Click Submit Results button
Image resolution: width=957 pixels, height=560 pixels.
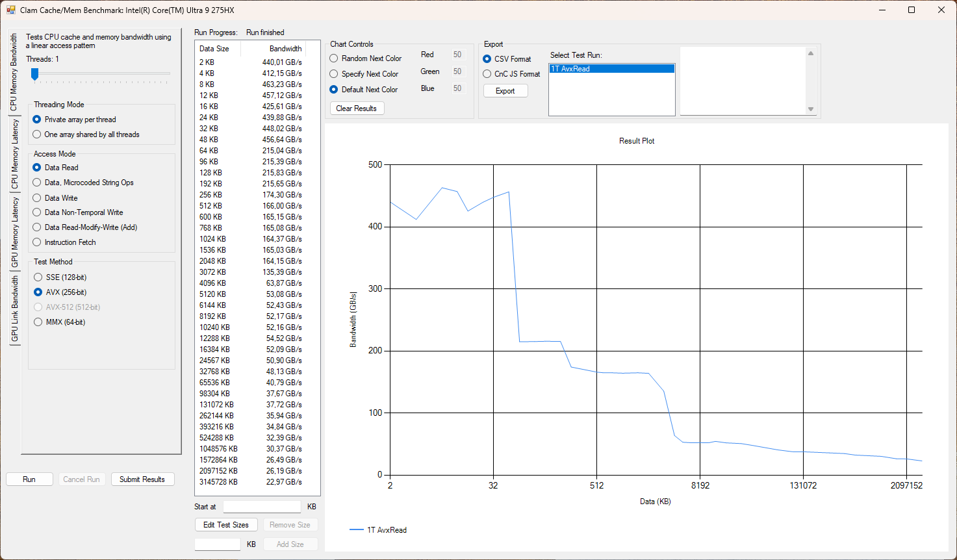[x=142, y=479]
